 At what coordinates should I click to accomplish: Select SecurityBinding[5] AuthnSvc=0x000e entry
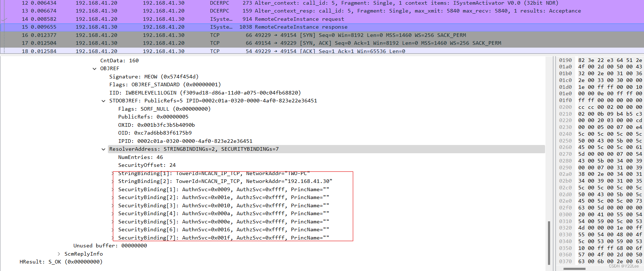pos(224,222)
